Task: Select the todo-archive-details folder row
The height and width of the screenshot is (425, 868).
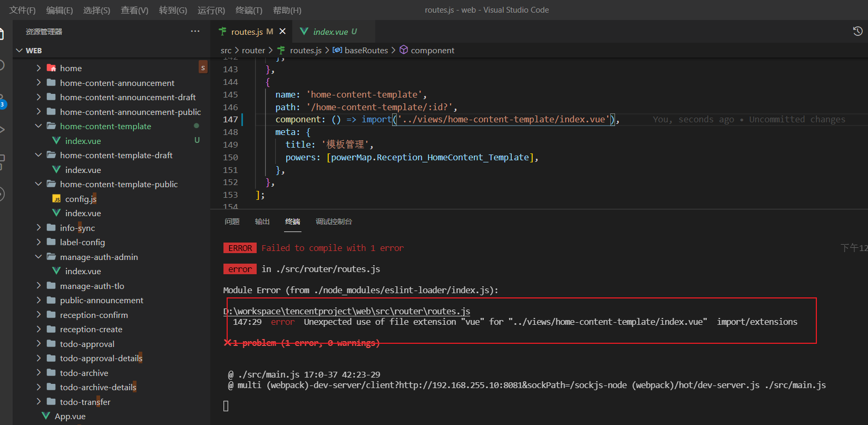Action: point(111,387)
